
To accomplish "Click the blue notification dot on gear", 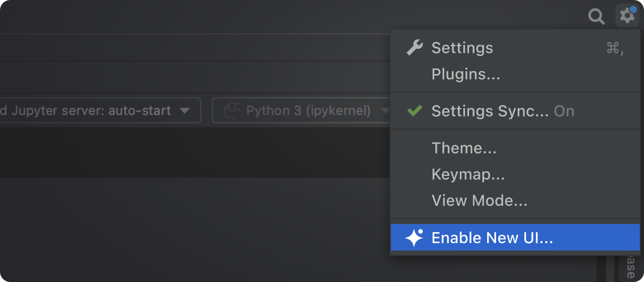I will 633,9.
